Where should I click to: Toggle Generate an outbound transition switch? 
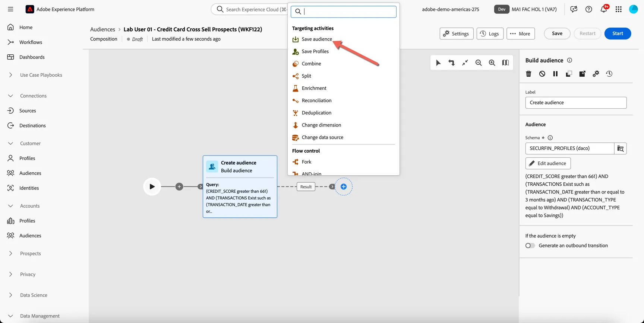530,246
